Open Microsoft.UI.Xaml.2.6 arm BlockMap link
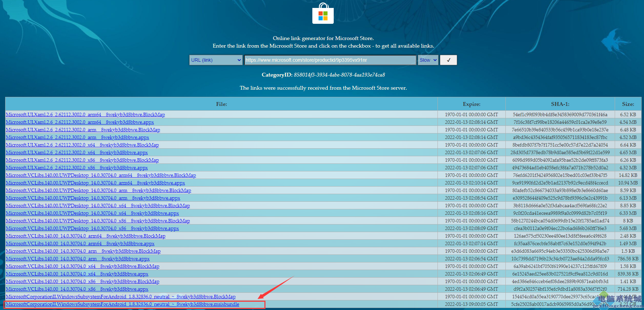 83,130
